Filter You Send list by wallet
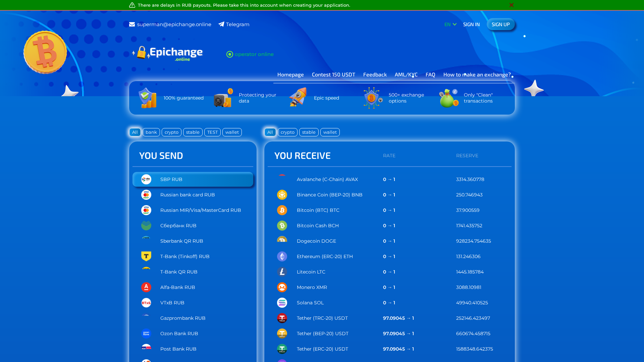 click(x=232, y=132)
